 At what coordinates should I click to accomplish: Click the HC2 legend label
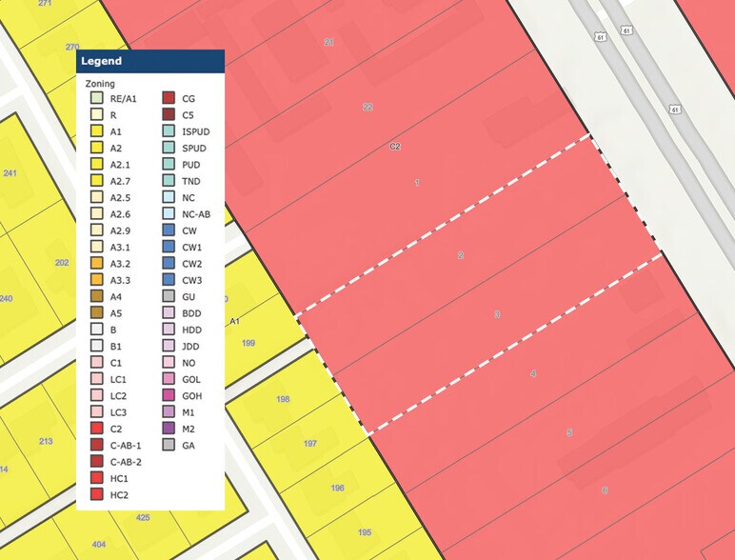119,495
